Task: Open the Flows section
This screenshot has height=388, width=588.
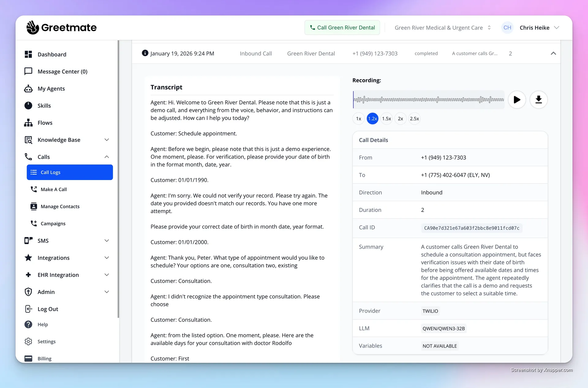Action: tap(45, 122)
